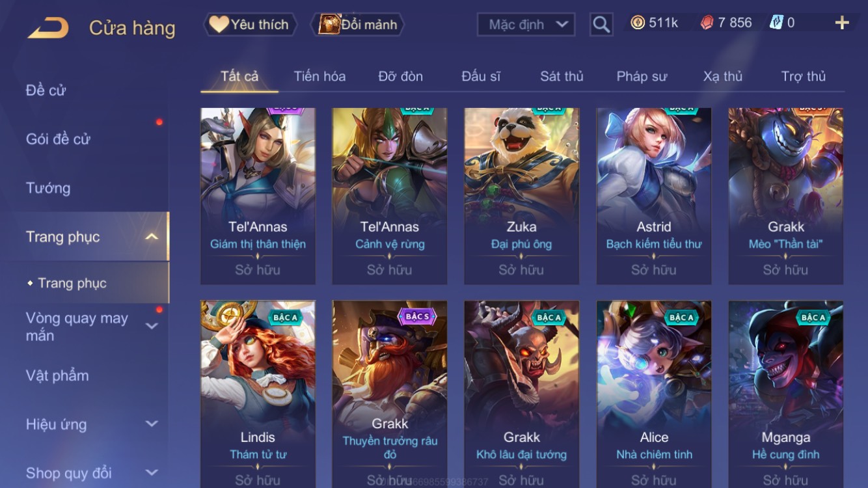Select the Tiến hóa tab
Viewport: 868px width, 488px height.
(319, 76)
